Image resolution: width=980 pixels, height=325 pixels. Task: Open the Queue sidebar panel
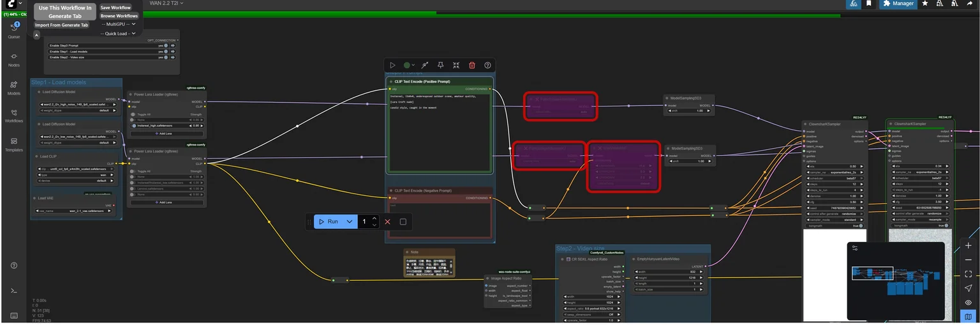coord(13,30)
